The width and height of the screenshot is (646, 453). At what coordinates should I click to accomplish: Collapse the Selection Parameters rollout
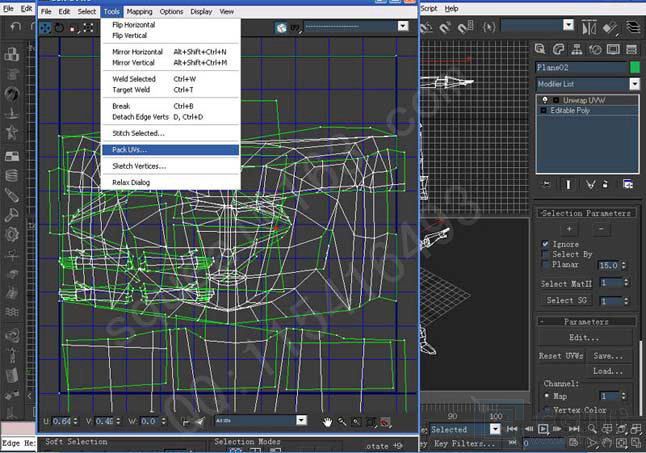tap(586, 213)
